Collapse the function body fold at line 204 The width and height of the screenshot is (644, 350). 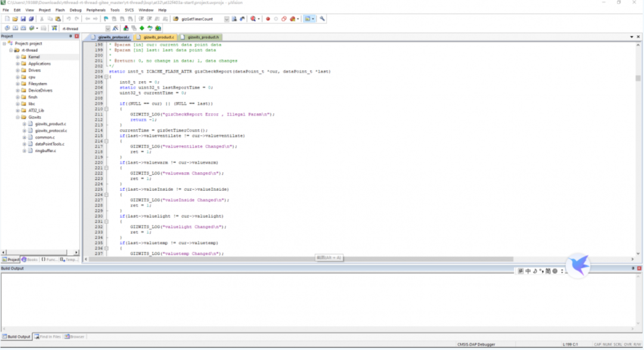point(107,77)
